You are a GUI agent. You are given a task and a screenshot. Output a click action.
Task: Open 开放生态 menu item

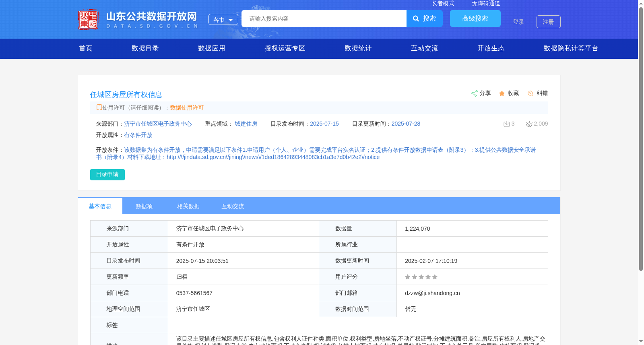point(491,48)
